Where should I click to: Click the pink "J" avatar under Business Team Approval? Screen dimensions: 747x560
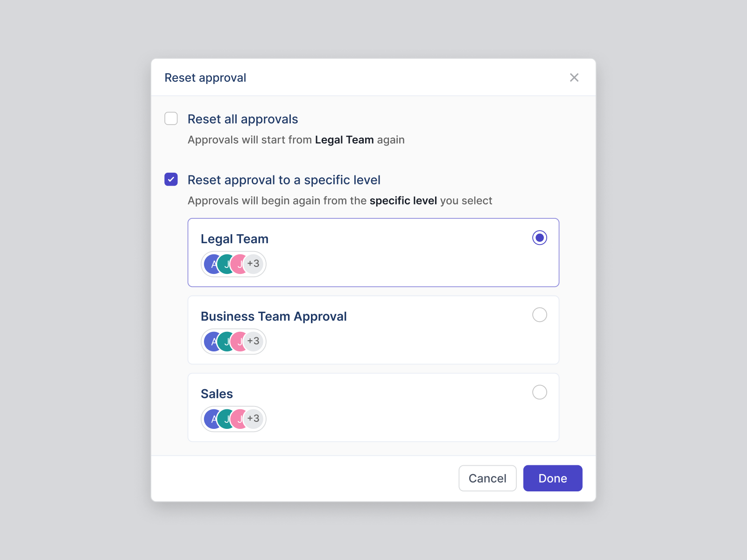[240, 341]
